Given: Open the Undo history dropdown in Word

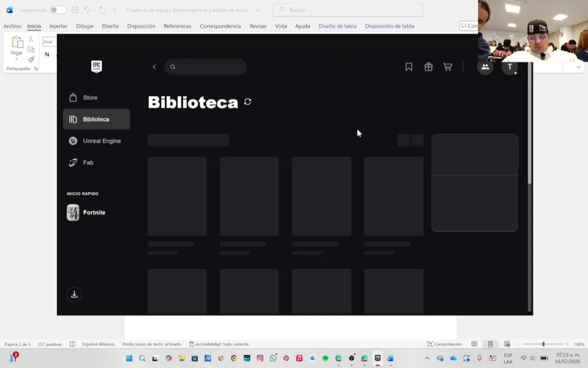Looking at the screenshot, I should (94, 10).
